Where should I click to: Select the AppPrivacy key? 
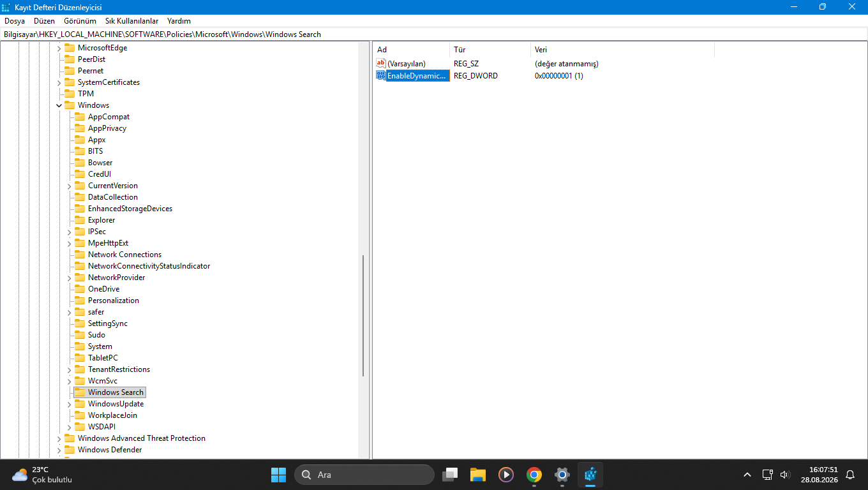(x=107, y=128)
